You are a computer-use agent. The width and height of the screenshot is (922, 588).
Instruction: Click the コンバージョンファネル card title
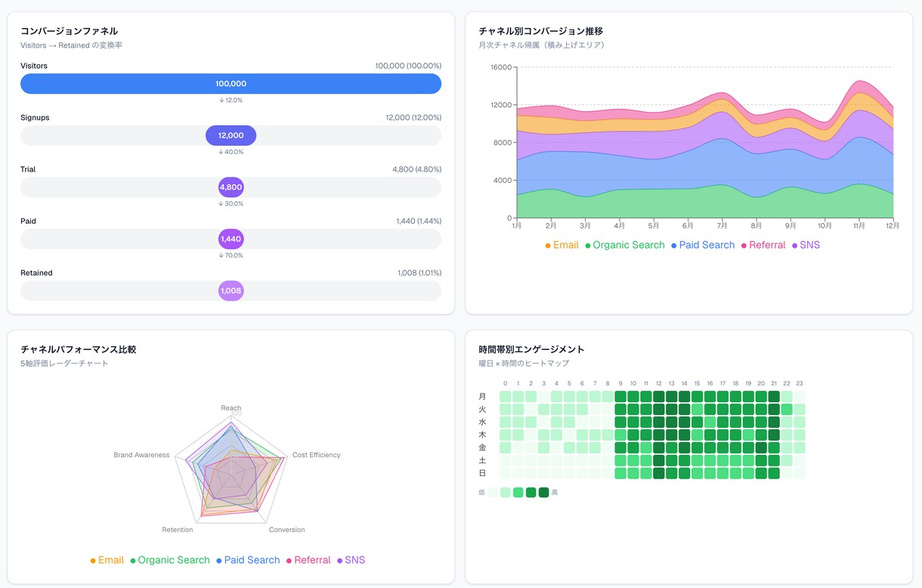click(x=69, y=31)
